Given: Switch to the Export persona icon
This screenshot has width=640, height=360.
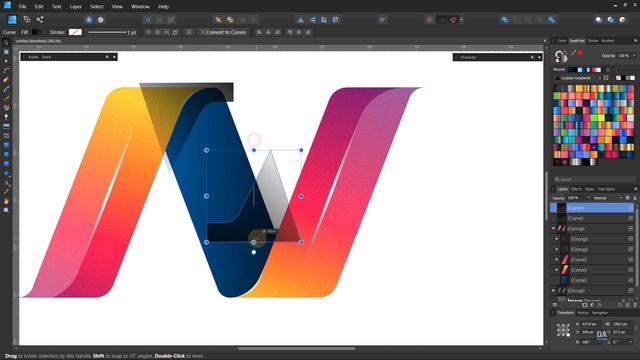Looking at the screenshot, I should (40, 20).
